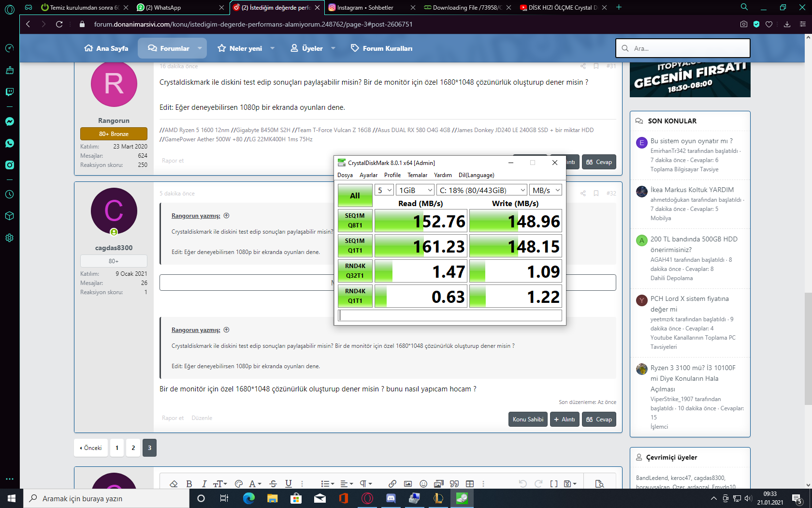Click the tab search magnifier icon
This screenshot has width=812, height=508.
click(744, 7)
